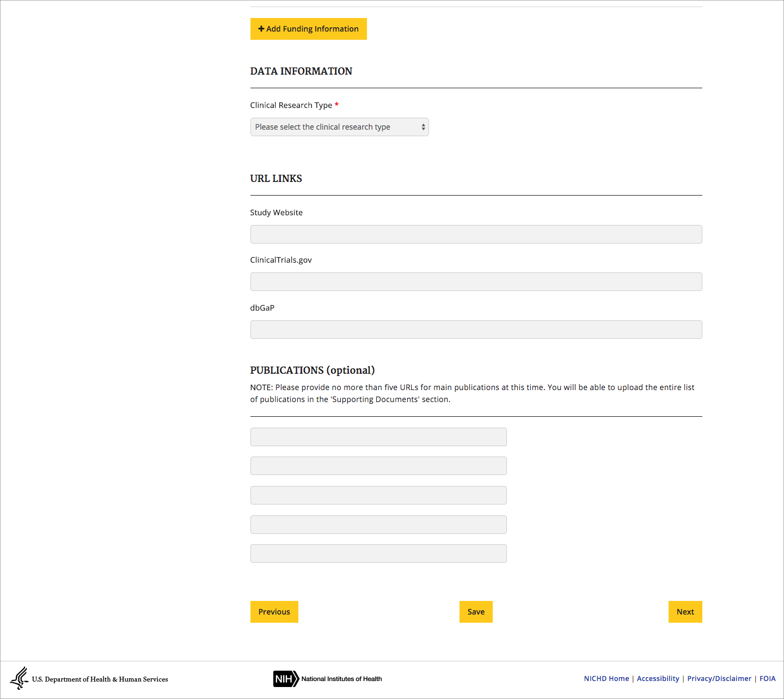
Task: Focus the ClinicalTrials.gov URL field
Action: (x=476, y=282)
